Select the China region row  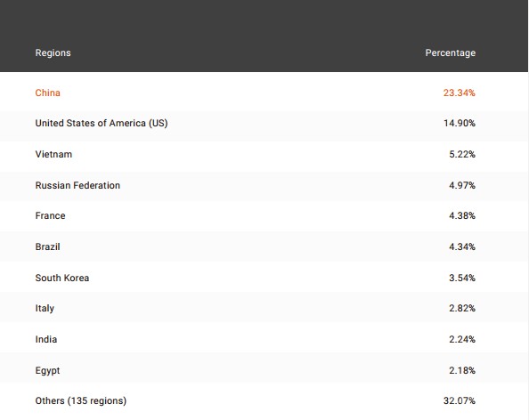(264, 93)
